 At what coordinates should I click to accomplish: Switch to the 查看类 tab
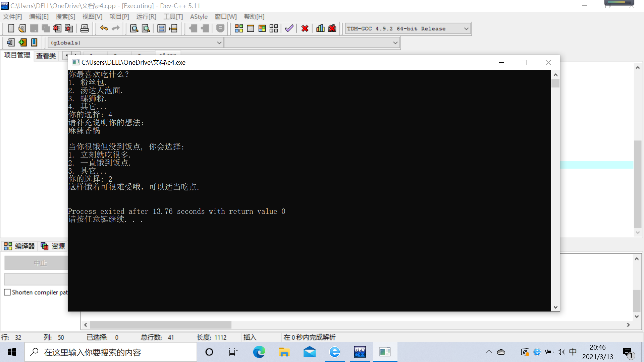tap(46, 56)
